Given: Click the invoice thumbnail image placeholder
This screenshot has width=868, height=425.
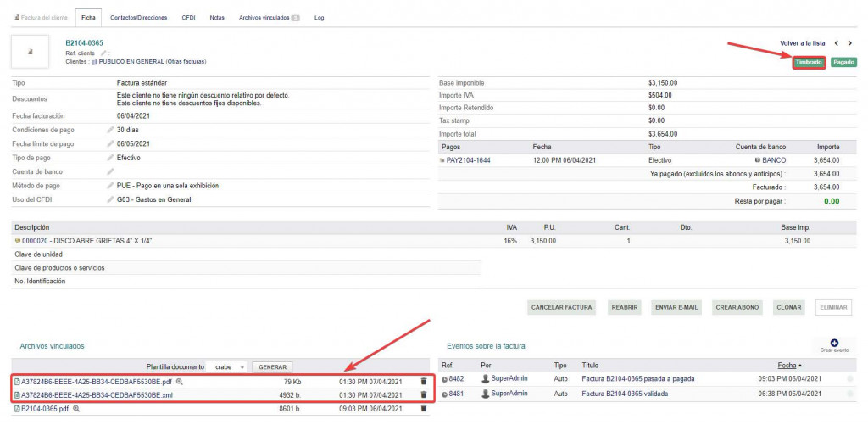Looking at the screenshot, I should point(31,52).
